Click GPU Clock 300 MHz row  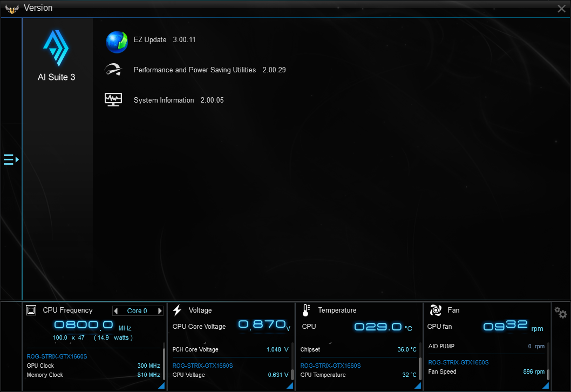pyautogui.click(x=93, y=366)
